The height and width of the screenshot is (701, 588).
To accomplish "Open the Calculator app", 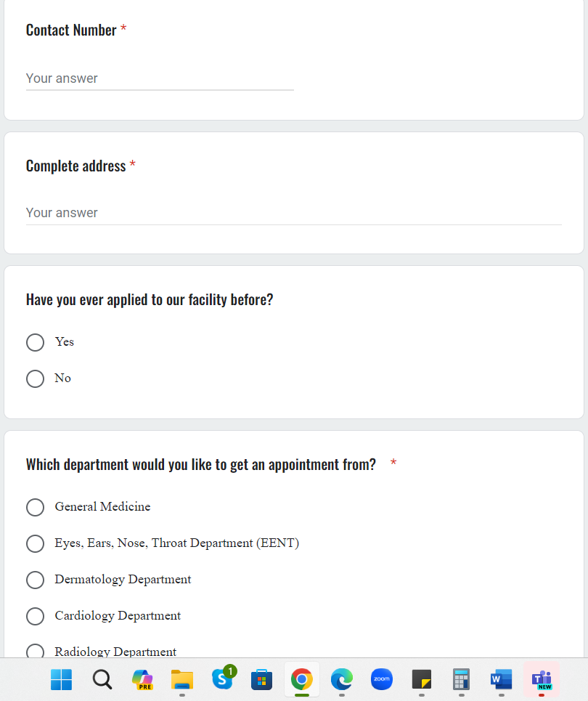I will point(462,680).
